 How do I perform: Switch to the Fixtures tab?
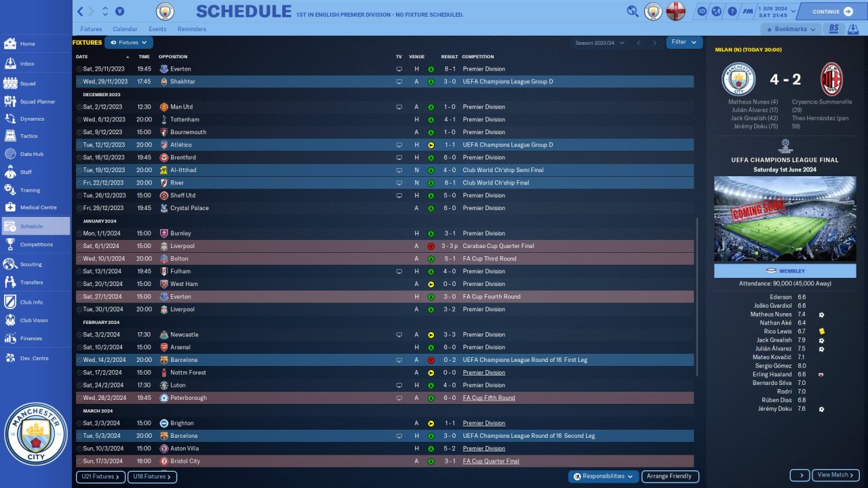coord(91,29)
